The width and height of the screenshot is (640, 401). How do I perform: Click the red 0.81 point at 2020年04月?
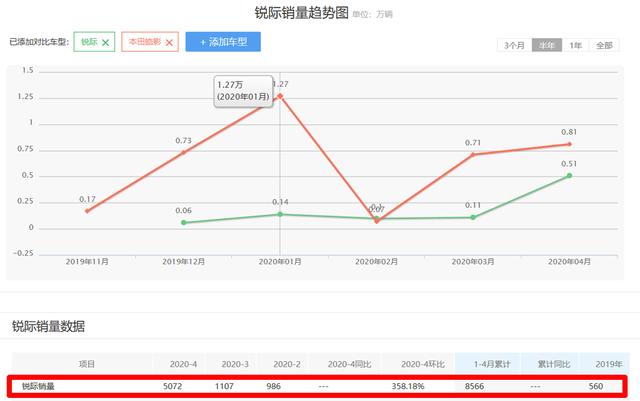click(569, 144)
